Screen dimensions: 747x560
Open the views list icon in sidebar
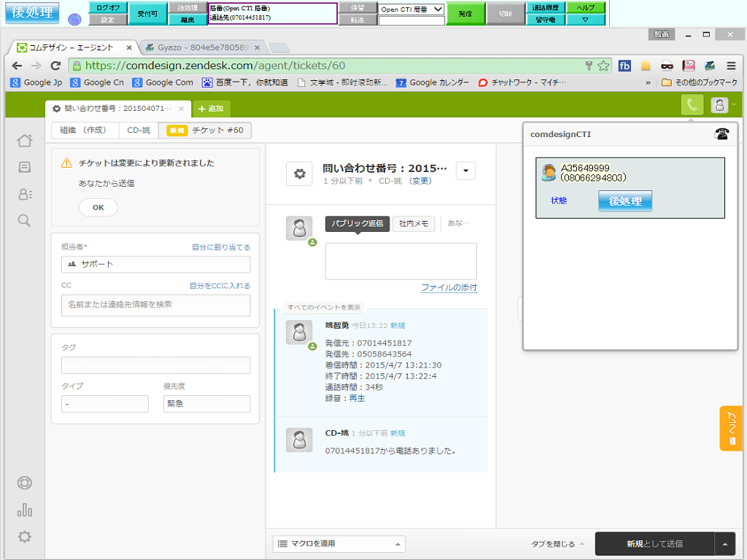[x=24, y=167]
